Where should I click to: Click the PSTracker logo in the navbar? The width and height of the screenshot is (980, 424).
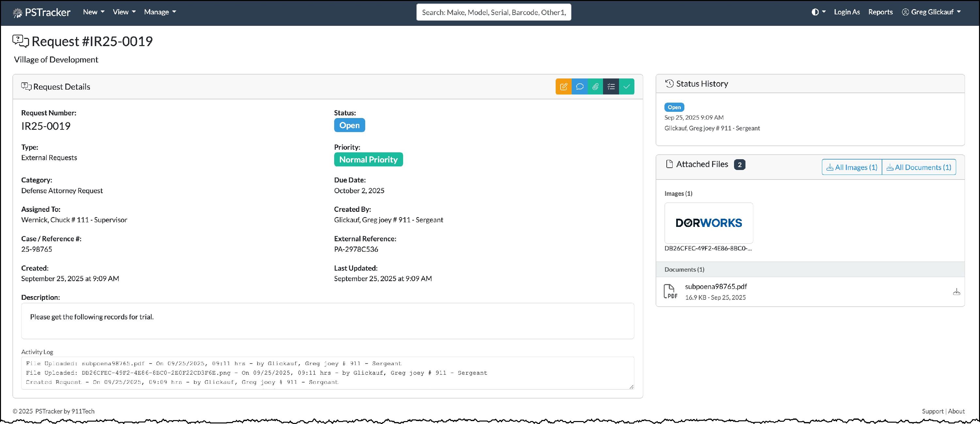pyautogui.click(x=42, y=12)
